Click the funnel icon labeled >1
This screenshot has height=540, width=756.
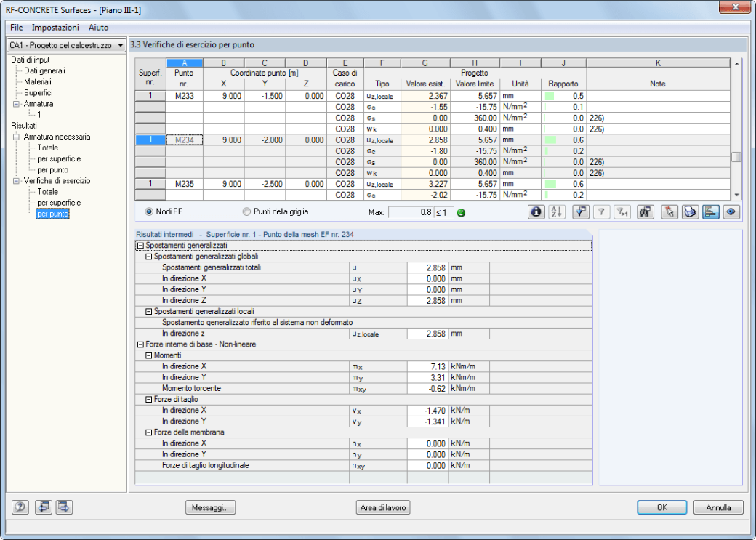[x=622, y=212]
